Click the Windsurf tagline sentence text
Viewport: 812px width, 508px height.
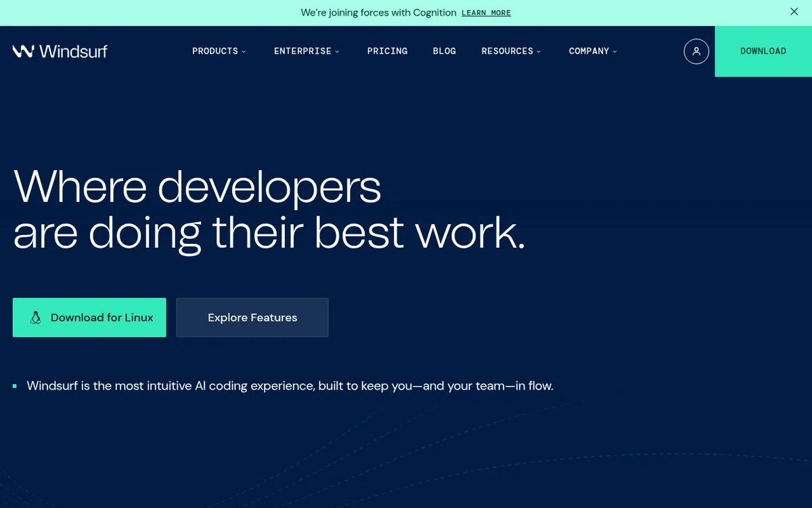(290, 386)
